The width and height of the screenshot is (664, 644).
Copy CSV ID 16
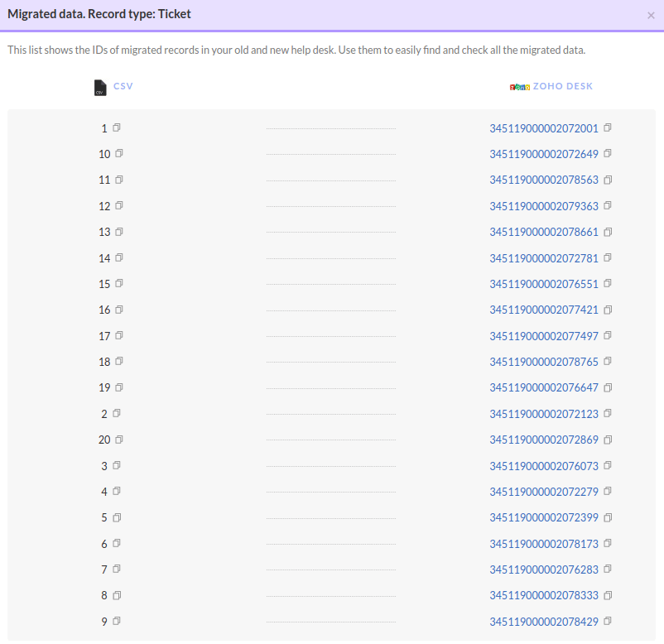(x=119, y=310)
